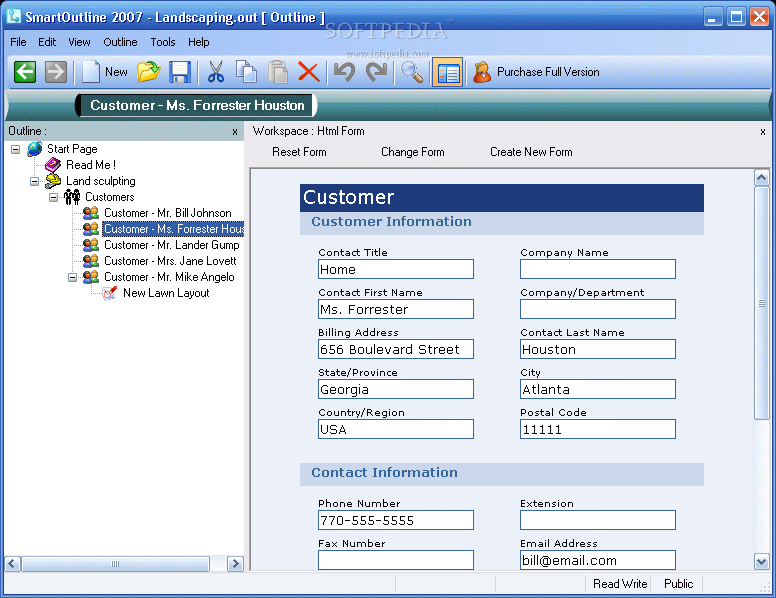
Task: Click the Phone Number field
Action: point(396,520)
